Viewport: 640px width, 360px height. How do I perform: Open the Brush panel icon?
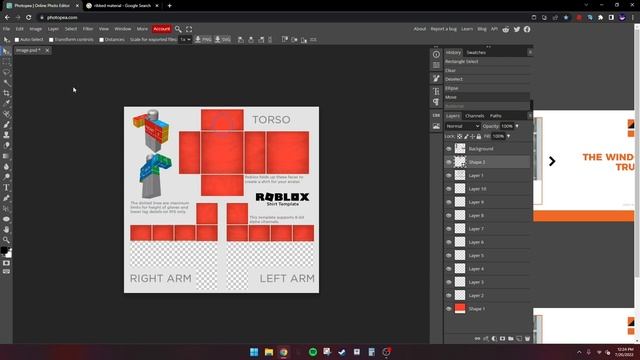pyautogui.click(x=436, y=78)
